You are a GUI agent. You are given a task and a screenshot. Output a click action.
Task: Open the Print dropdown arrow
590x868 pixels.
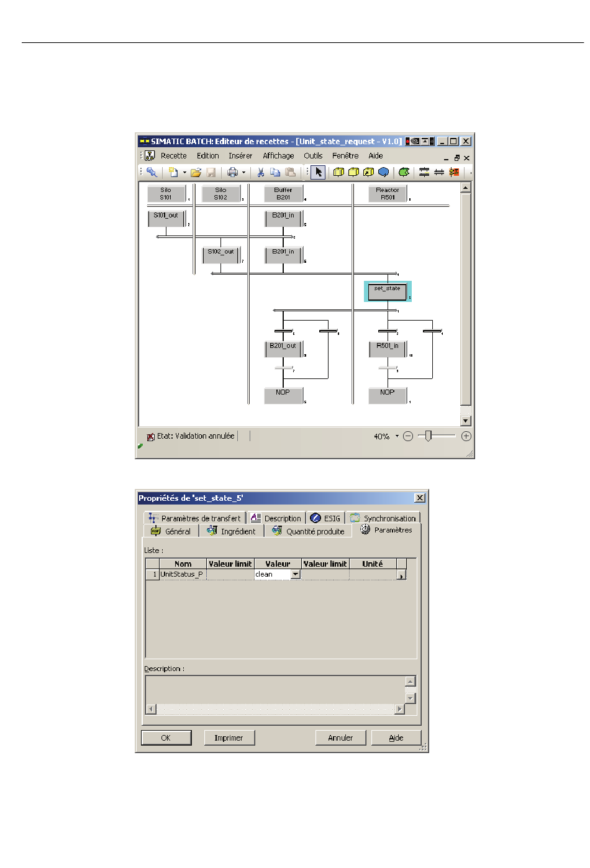(x=243, y=173)
